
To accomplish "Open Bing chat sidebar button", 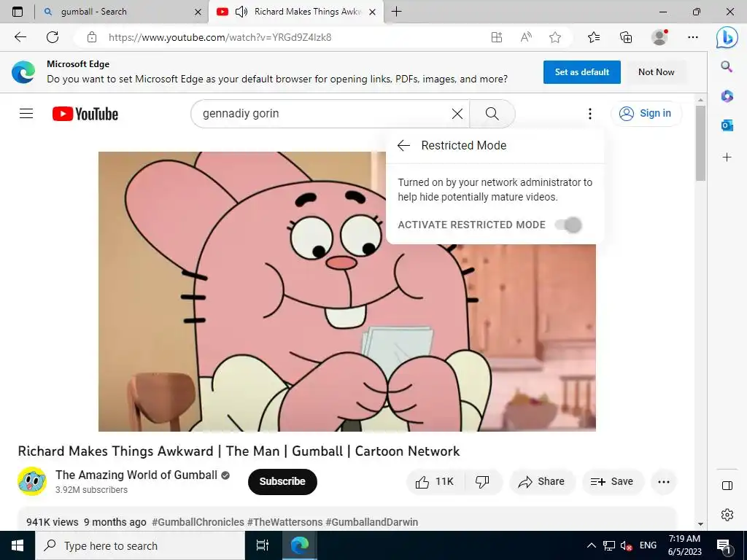I will click(727, 38).
